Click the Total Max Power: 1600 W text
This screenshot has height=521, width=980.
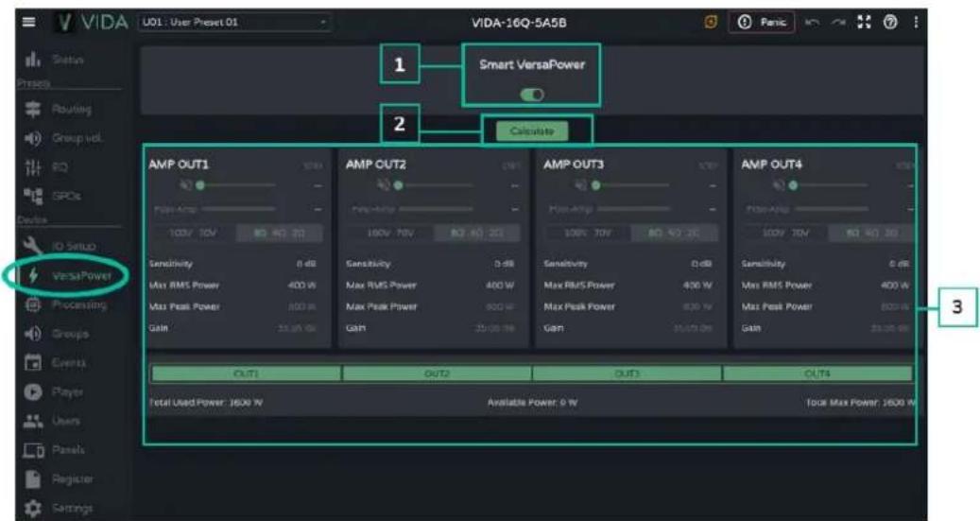861,402
